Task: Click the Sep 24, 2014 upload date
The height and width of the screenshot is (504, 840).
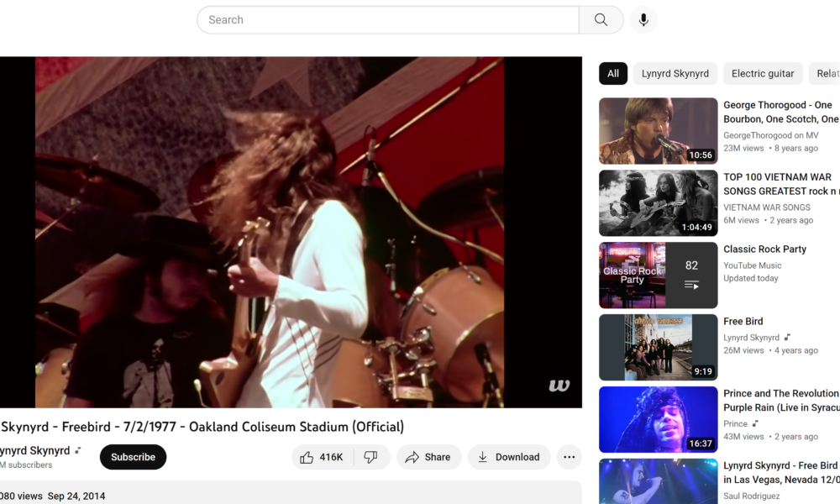Action: [x=76, y=496]
